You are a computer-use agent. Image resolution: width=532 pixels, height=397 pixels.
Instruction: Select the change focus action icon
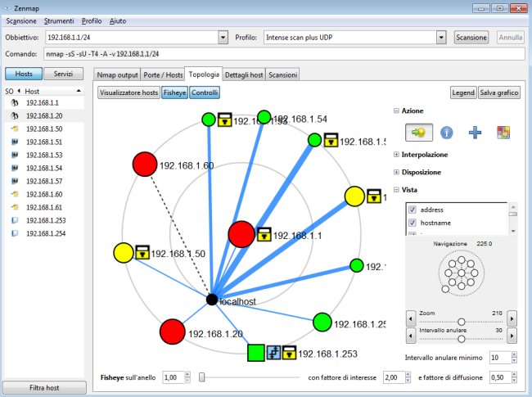(419, 133)
